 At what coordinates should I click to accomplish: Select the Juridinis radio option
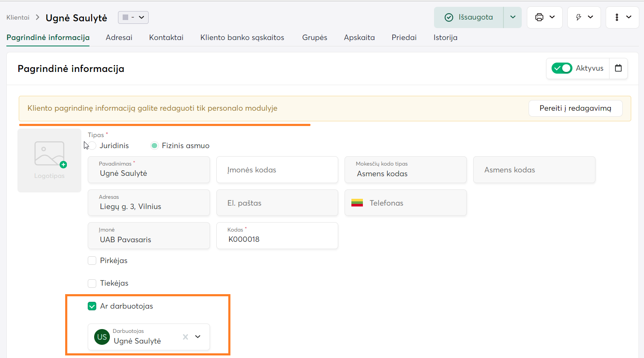point(92,146)
